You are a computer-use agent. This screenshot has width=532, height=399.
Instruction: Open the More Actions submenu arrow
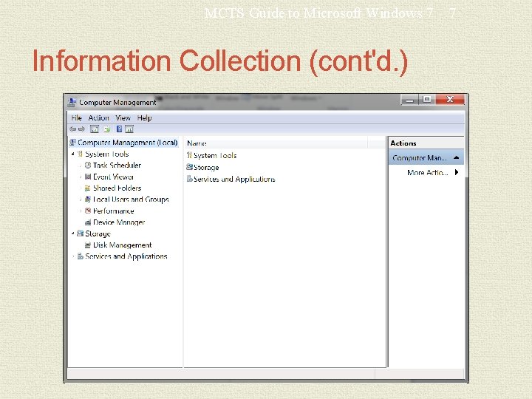click(457, 172)
